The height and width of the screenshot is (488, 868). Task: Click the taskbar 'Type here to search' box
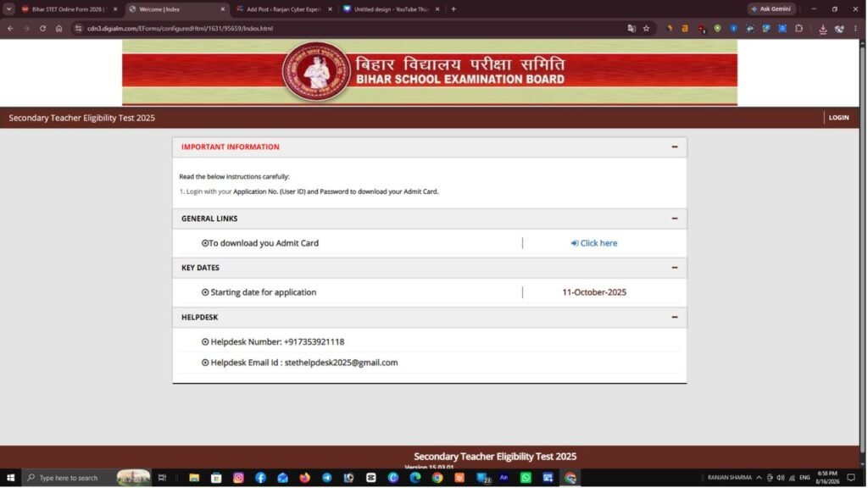click(x=87, y=478)
